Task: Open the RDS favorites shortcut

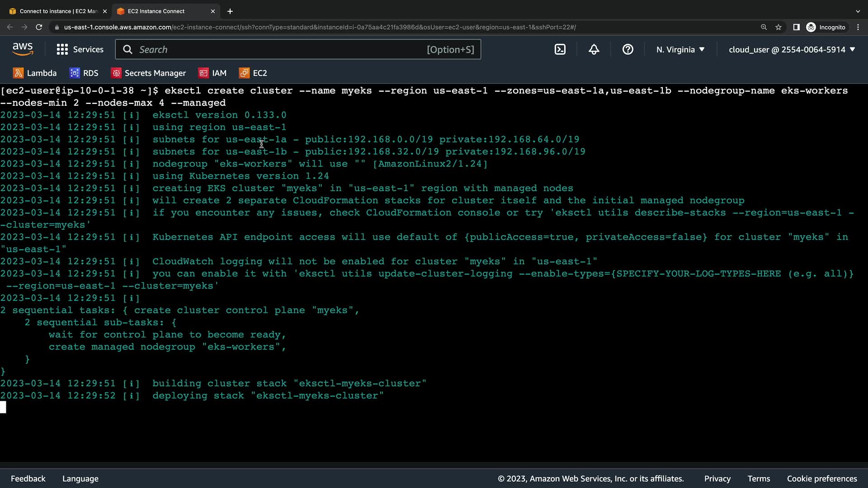Action: (84, 73)
